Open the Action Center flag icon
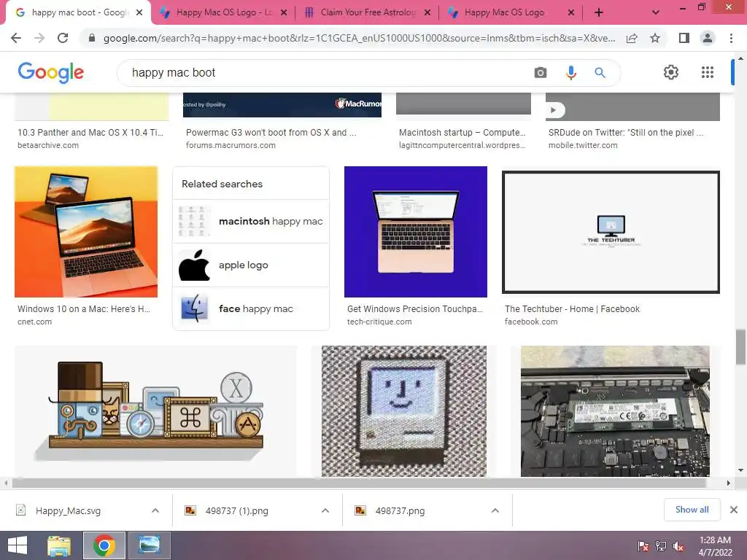Viewport: 747px width, 560px height. pyautogui.click(x=643, y=546)
